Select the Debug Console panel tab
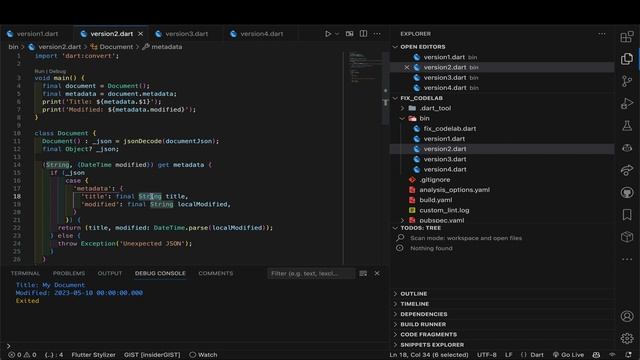Image resolution: width=640 pixels, height=360 pixels. 160,273
